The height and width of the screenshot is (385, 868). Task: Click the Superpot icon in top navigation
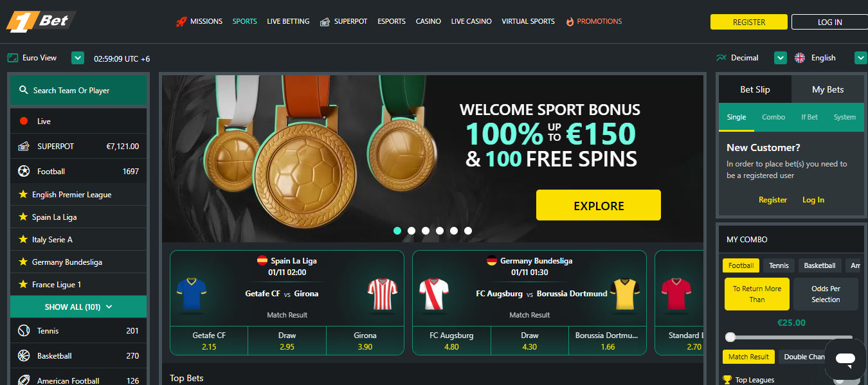coord(325,21)
